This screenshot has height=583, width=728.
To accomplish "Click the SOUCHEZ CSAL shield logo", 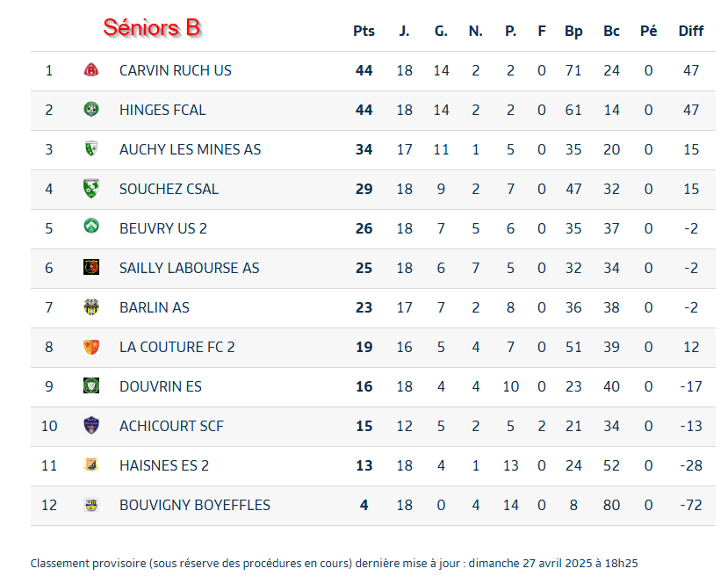I will (91, 189).
